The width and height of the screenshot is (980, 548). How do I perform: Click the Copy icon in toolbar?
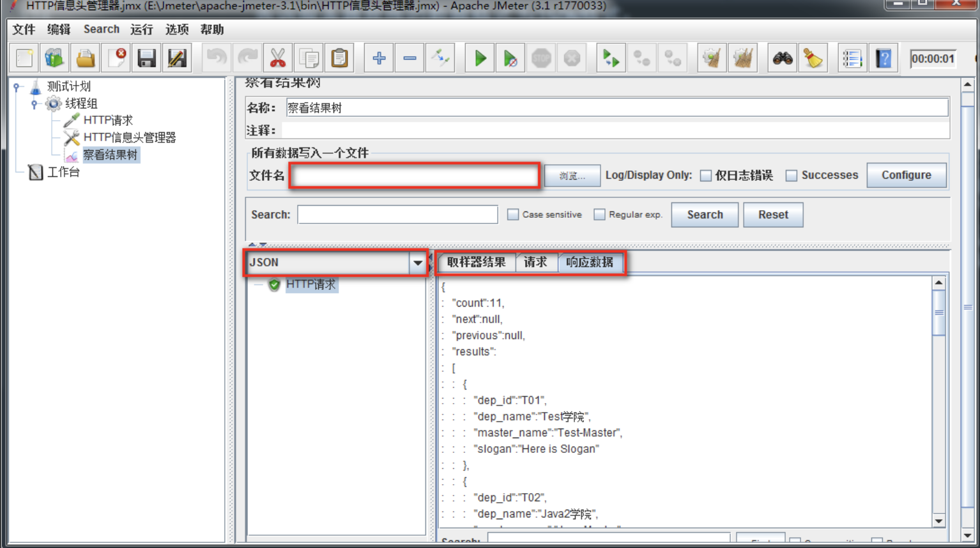[309, 59]
